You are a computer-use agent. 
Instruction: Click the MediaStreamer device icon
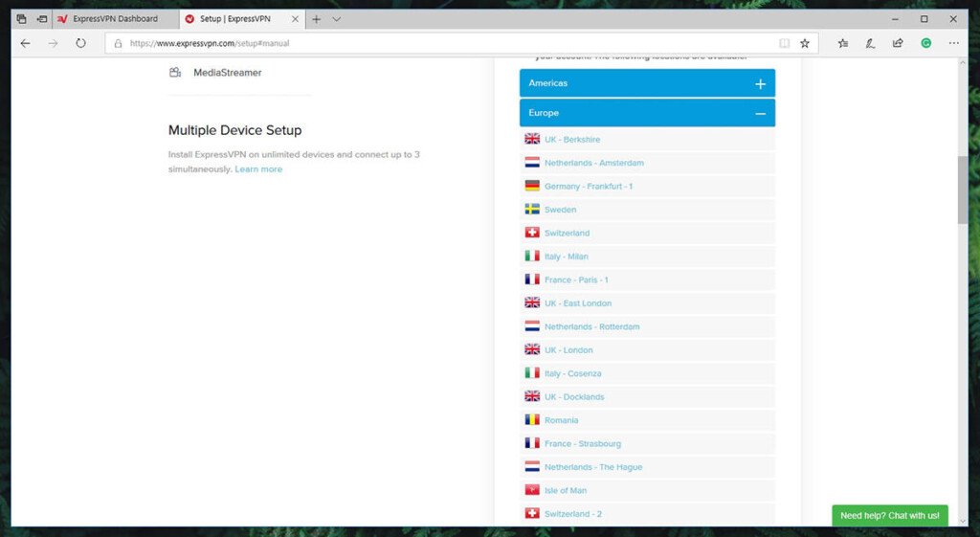pos(175,73)
